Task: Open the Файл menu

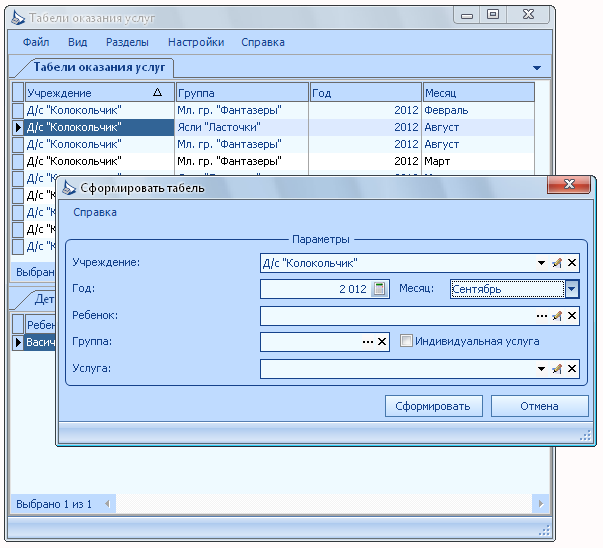Action: [36, 42]
